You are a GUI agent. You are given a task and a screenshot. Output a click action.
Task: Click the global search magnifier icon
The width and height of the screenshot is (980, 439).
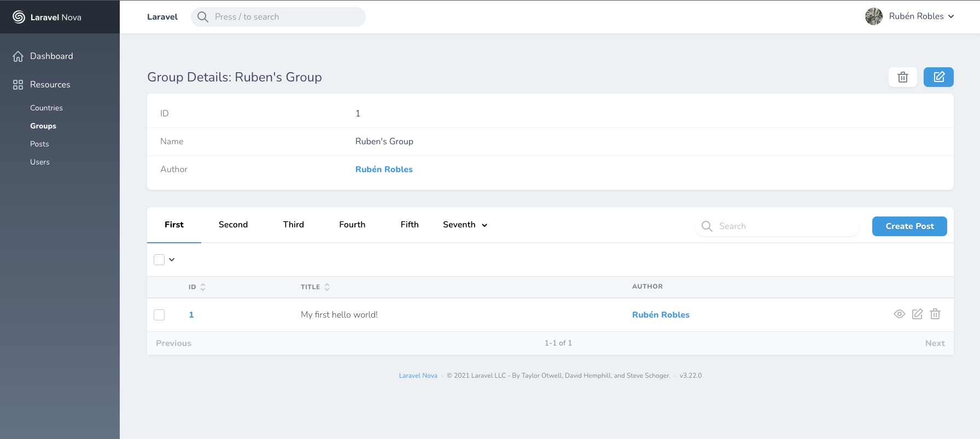click(203, 17)
